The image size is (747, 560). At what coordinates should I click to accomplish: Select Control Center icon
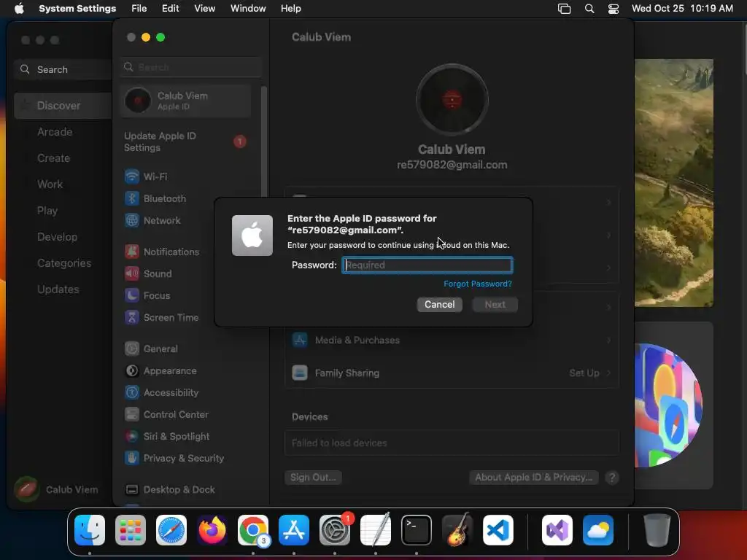(132, 415)
